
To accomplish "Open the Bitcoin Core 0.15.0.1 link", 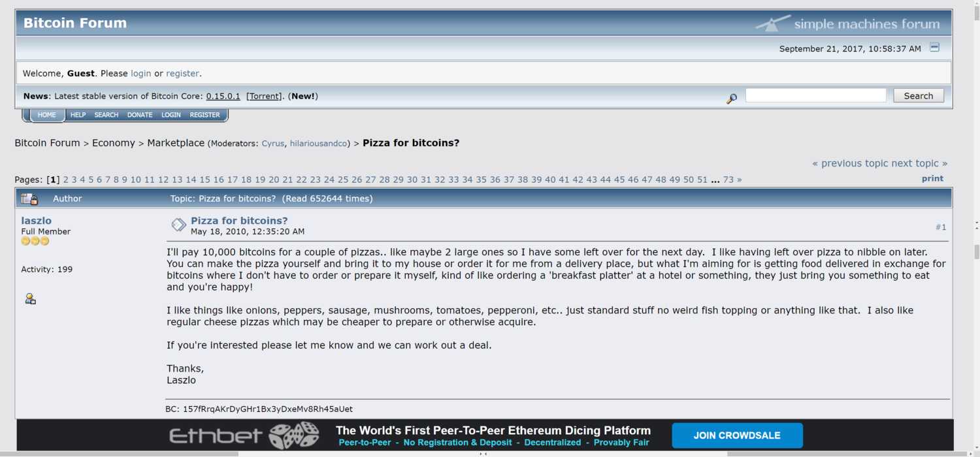I will (x=223, y=96).
